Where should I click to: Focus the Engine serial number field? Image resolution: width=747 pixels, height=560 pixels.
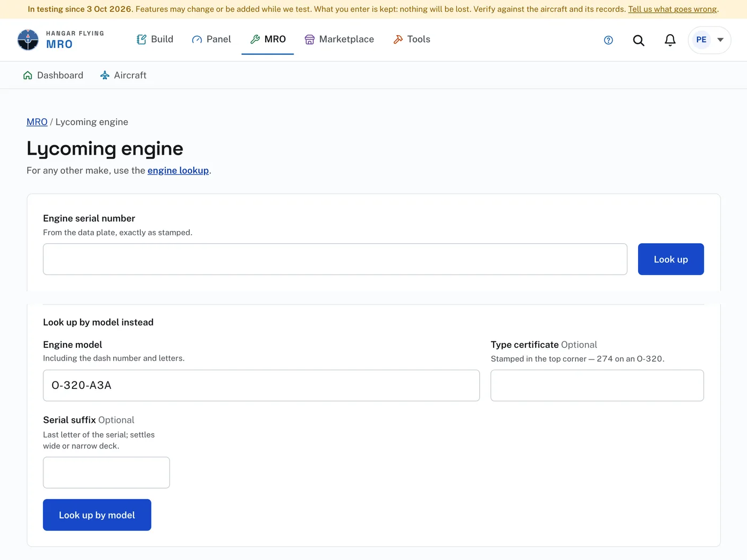pyautogui.click(x=335, y=259)
